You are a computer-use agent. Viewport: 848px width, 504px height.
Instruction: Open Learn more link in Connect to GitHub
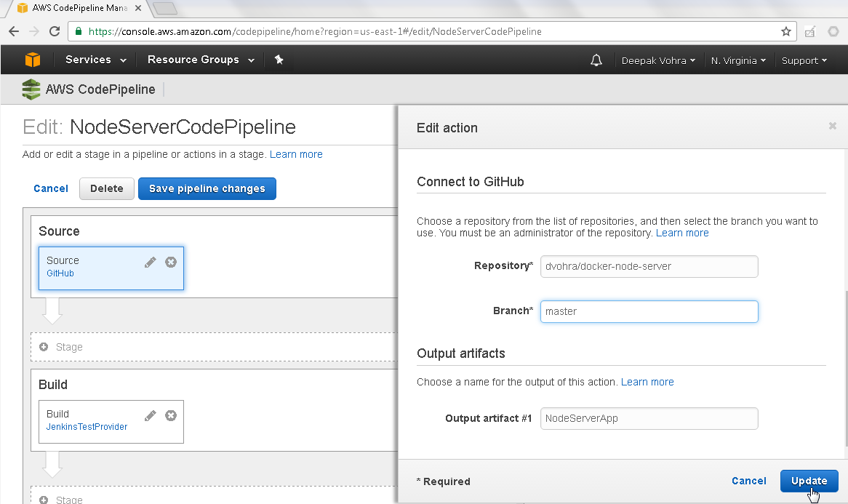682,233
